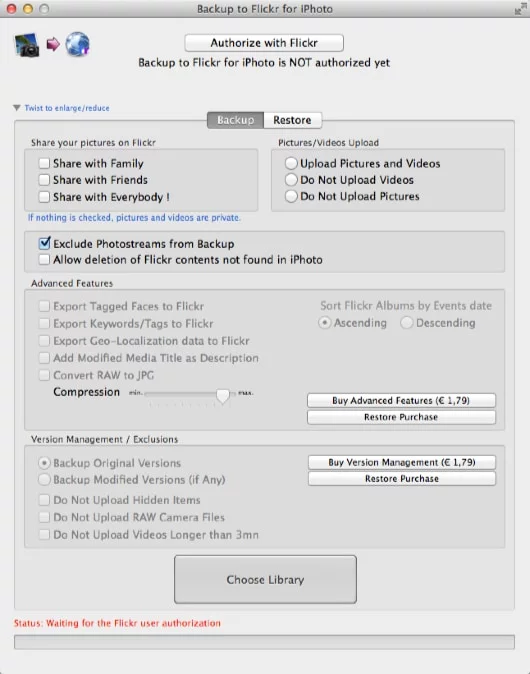Switch to the Restore tab

[292, 120]
